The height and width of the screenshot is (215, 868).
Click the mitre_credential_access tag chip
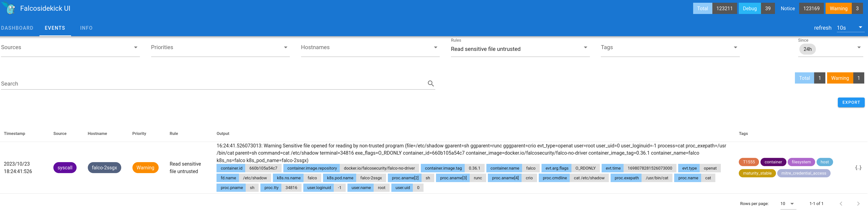coord(803,173)
